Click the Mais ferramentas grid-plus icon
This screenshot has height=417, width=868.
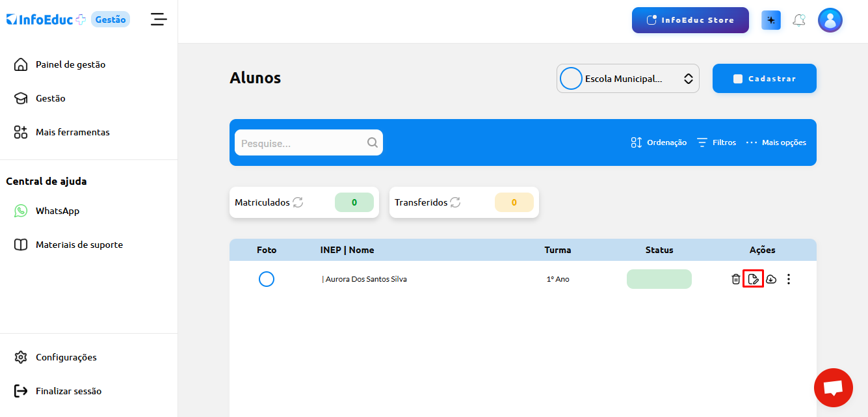click(x=21, y=132)
